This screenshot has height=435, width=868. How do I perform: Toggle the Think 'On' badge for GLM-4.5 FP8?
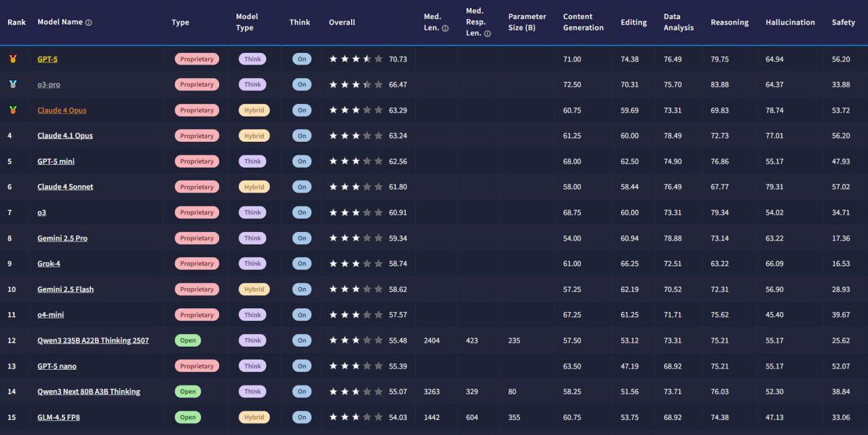(x=302, y=417)
